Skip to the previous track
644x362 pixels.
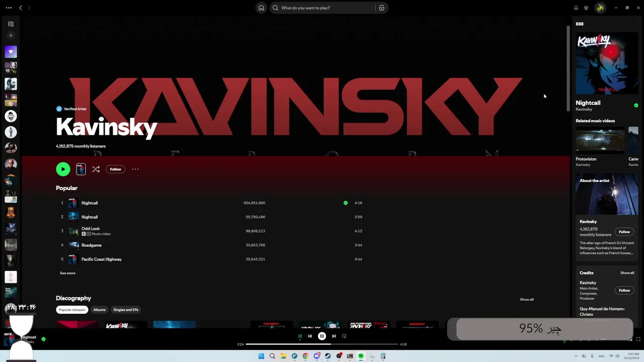pyautogui.click(x=310, y=336)
